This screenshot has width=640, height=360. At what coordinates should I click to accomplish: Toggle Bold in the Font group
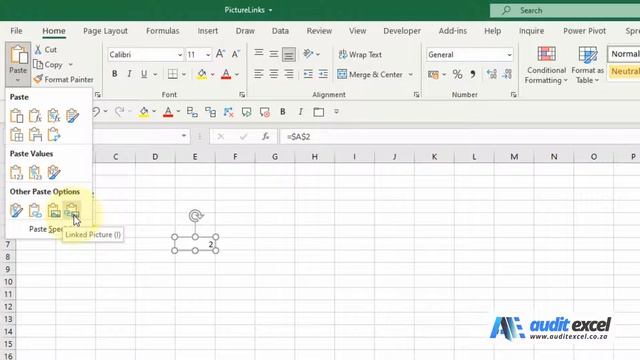point(115,74)
